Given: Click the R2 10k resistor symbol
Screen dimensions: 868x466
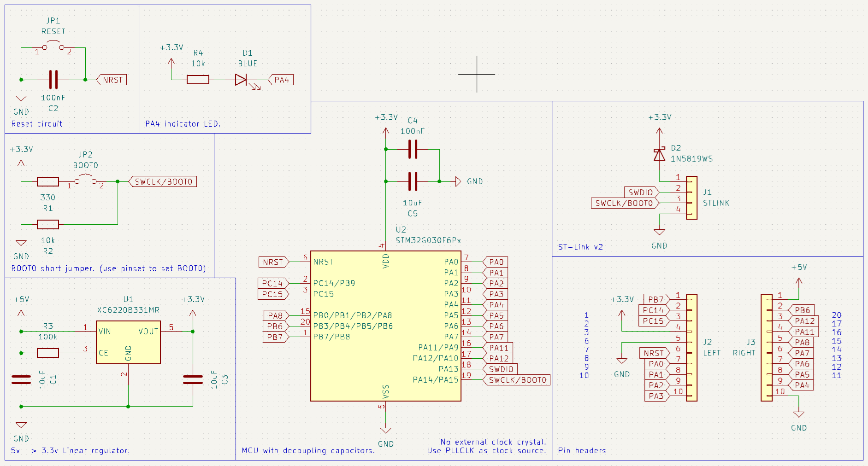Looking at the screenshot, I should [x=48, y=224].
